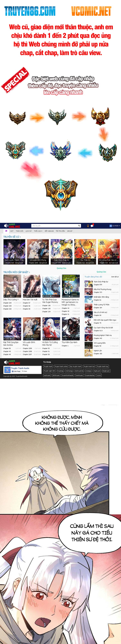Open Phượng Nghịch Thiên Hạ in sidebar
The image size is (121, 644).
(103, 335)
